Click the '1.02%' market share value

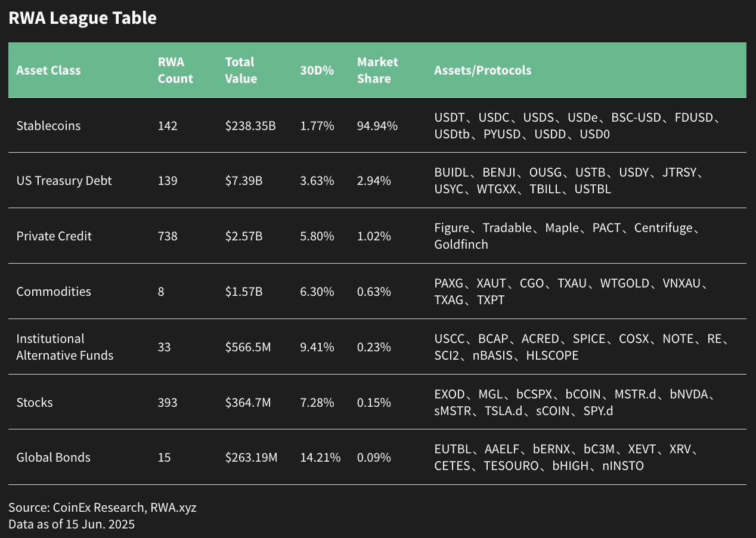[x=374, y=236]
